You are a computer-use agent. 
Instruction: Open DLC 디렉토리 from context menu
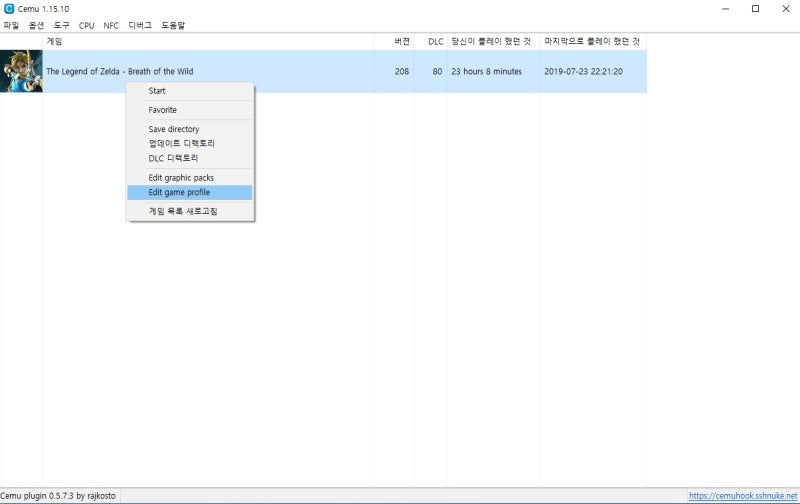pyautogui.click(x=190, y=159)
